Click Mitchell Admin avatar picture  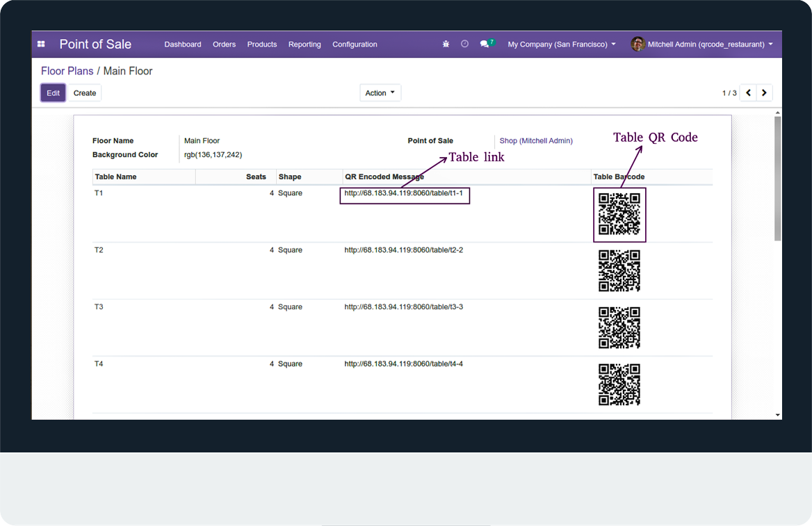pyautogui.click(x=638, y=44)
